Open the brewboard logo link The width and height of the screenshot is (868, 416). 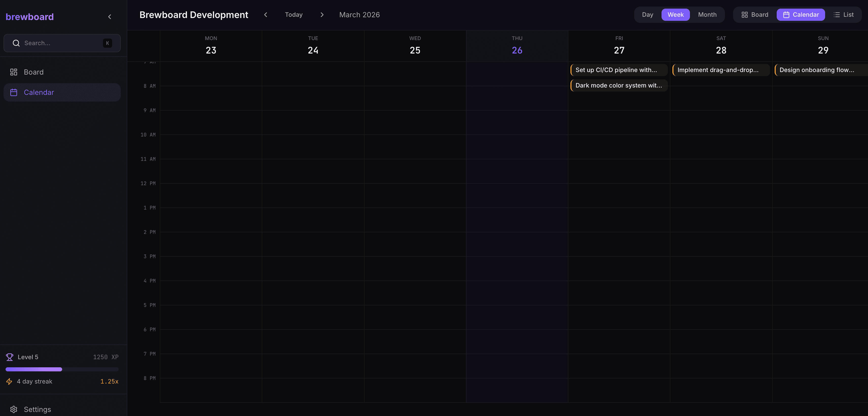coord(29,16)
